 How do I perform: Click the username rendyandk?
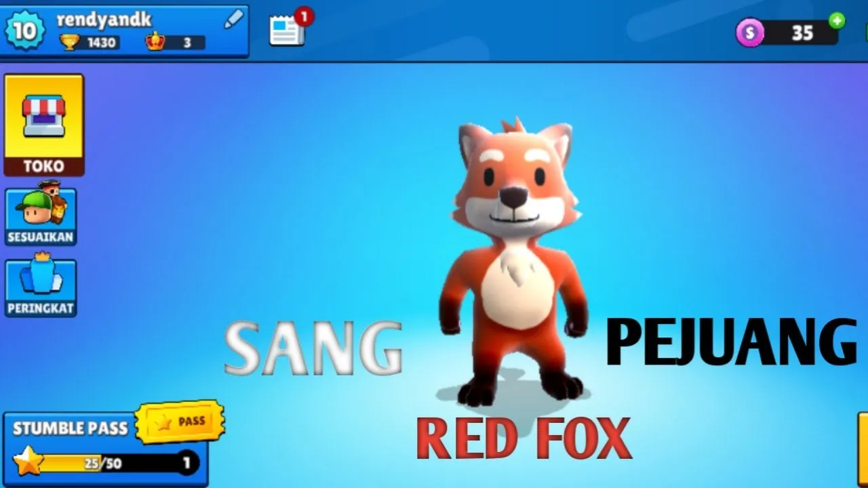click(x=104, y=19)
